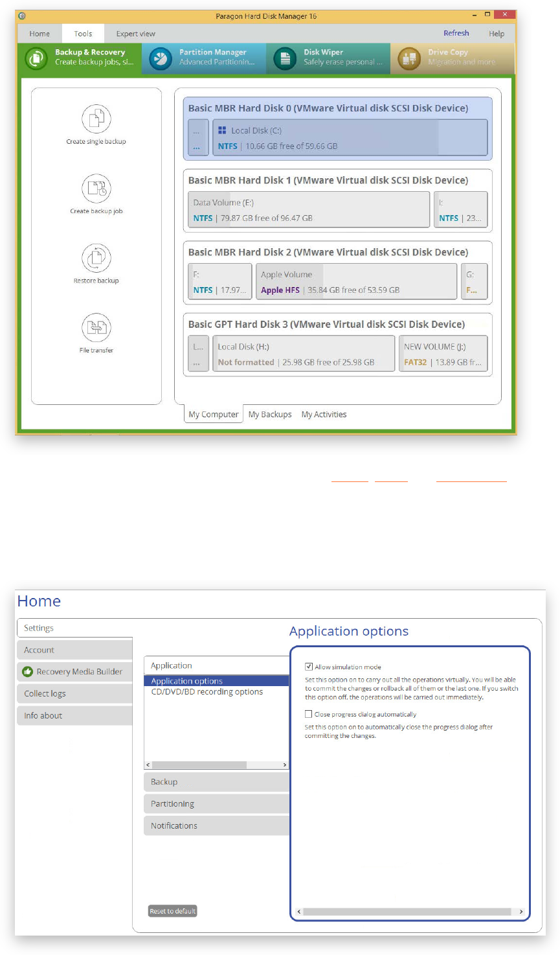Image resolution: width=560 pixels, height=955 pixels.
Task: Select small first partition on Disk 3
Action: 198,354
